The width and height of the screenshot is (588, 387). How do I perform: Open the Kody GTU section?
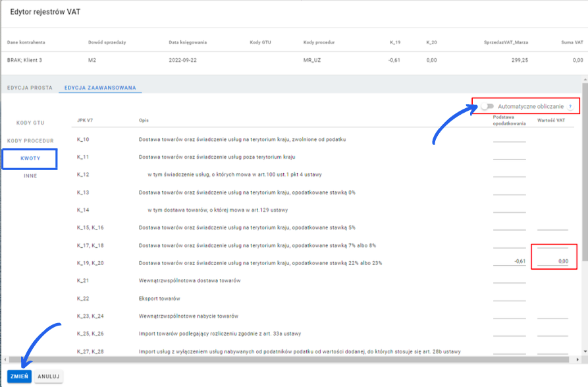[30, 123]
